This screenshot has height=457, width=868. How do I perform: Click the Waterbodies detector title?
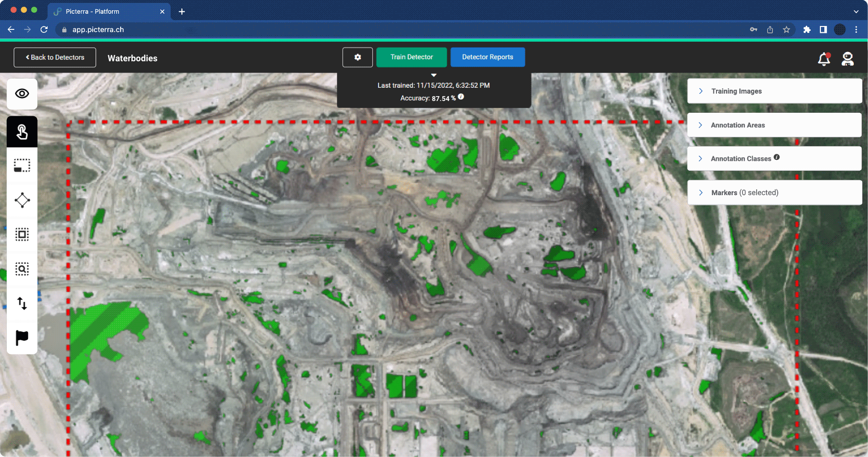coord(132,58)
